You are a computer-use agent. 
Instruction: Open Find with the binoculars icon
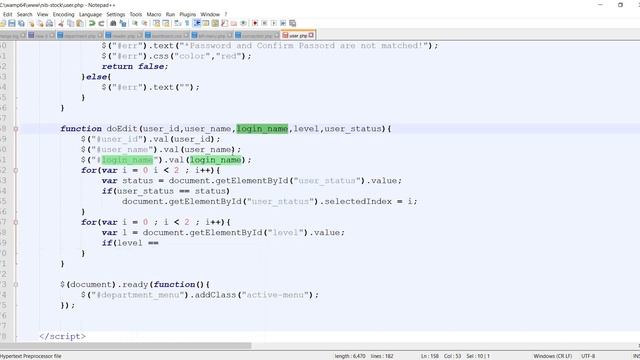113,23
